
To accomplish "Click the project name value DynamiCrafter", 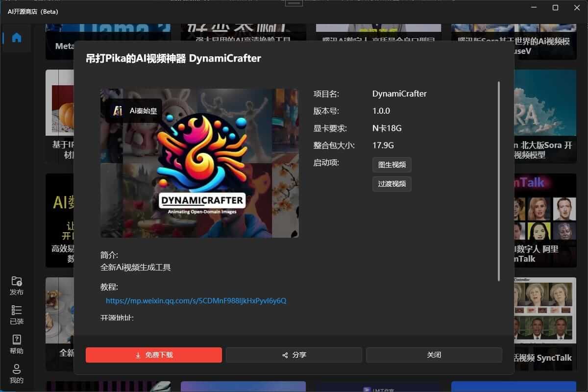I will point(399,94).
